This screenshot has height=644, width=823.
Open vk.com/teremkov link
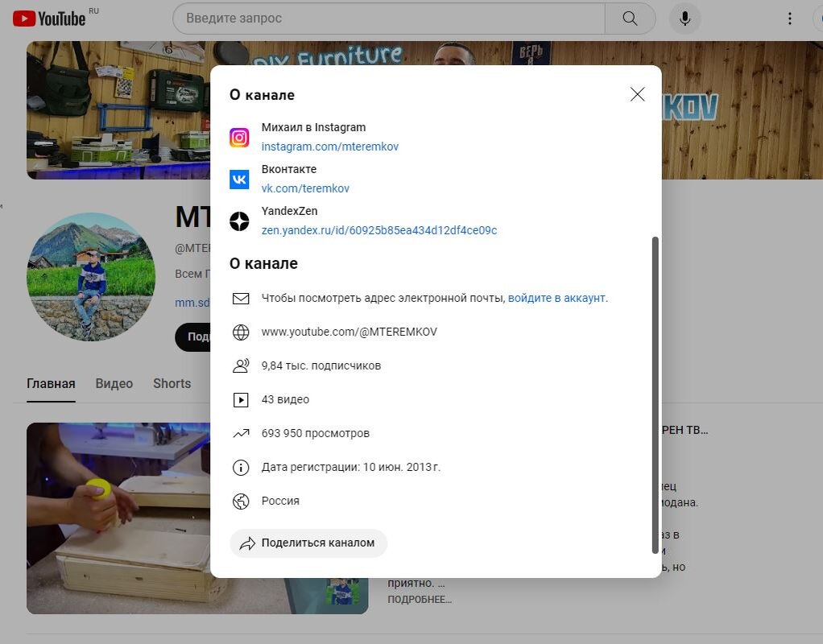tap(305, 188)
